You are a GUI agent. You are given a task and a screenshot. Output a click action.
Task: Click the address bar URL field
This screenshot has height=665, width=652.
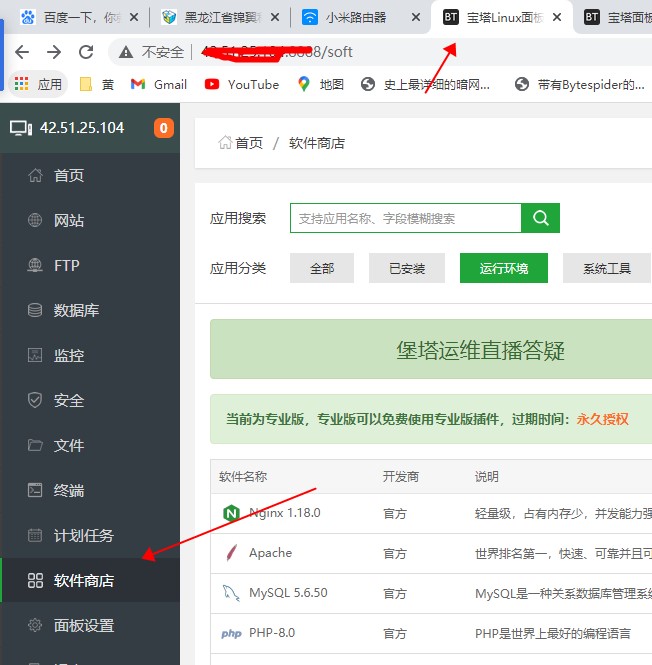[x=382, y=52]
